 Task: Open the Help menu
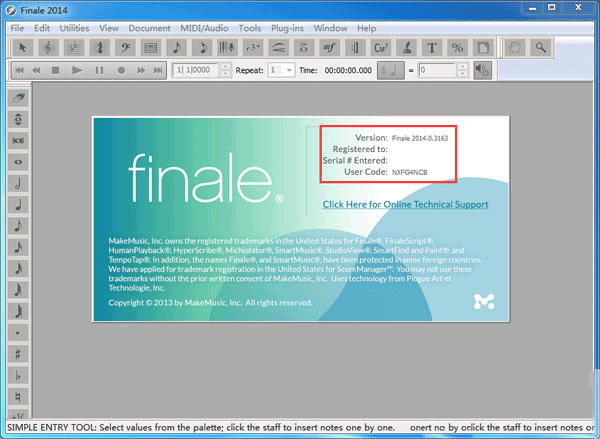(367, 28)
